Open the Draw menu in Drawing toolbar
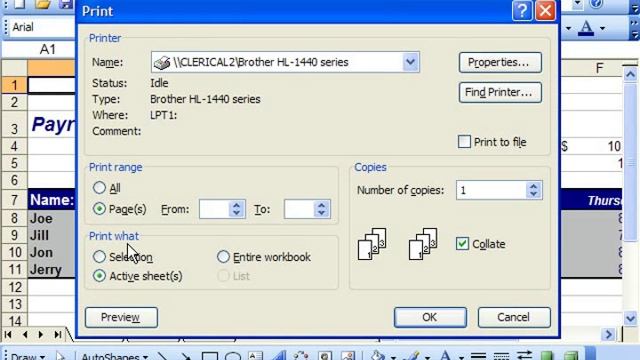Screen dimensions: 640x360 (x=27, y=356)
